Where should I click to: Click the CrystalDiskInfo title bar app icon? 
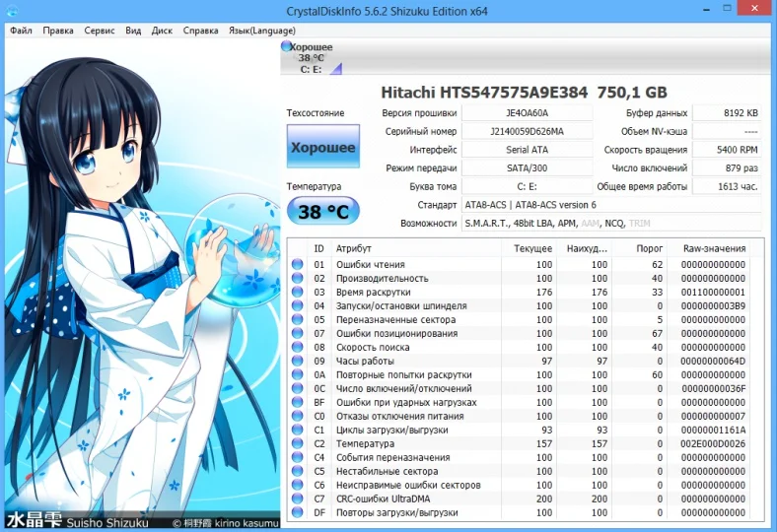click(x=12, y=10)
